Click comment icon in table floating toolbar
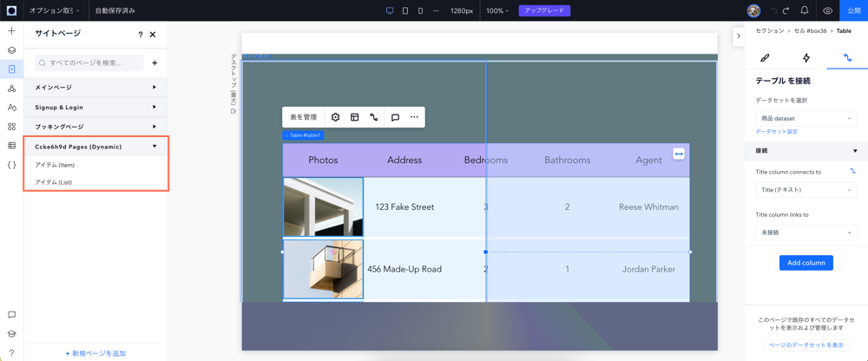This screenshot has height=361, width=868. coord(395,117)
